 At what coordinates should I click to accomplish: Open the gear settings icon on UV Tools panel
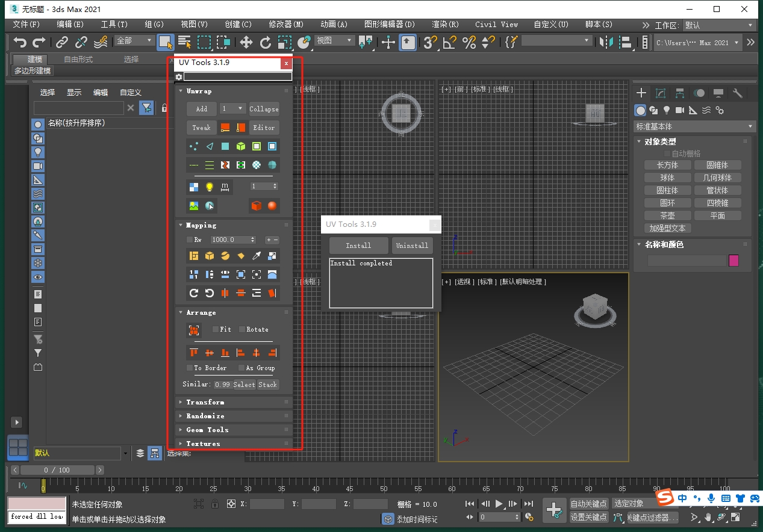pyautogui.click(x=178, y=76)
